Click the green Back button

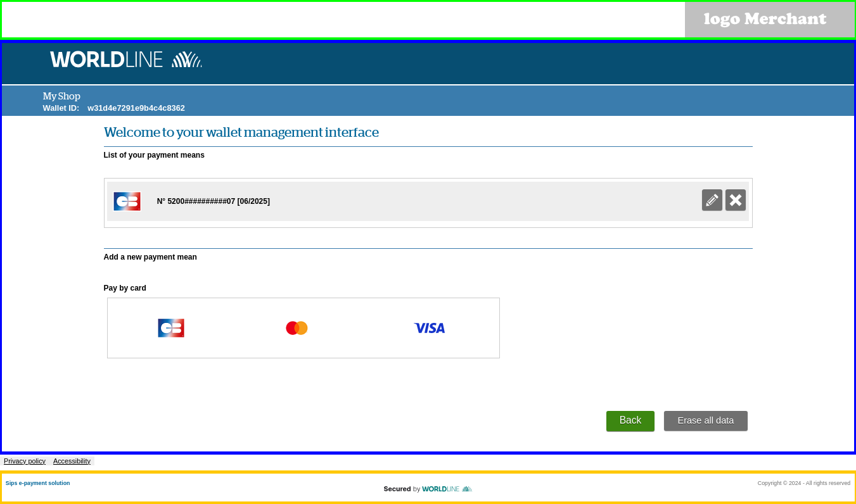(630, 421)
